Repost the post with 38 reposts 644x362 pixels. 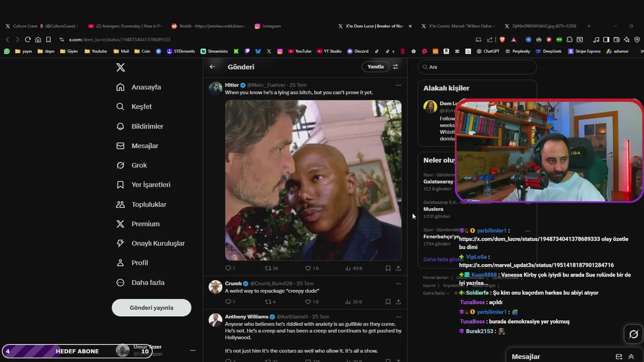272,268
